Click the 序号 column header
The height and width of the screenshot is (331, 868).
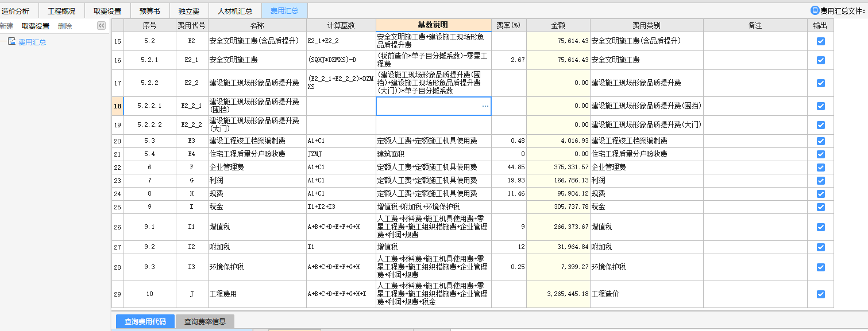coord(149,25)
